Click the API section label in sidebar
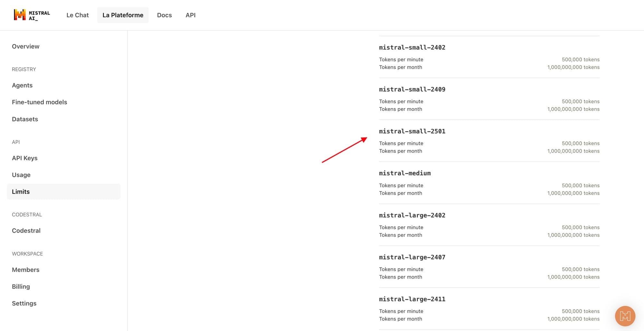 point(16,142)
